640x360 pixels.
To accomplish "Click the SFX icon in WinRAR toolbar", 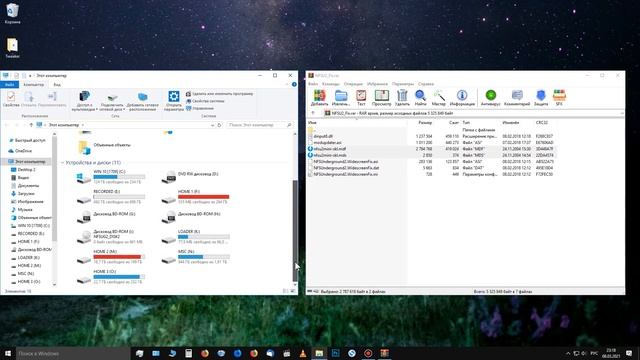I will click(x=559, y=98).
